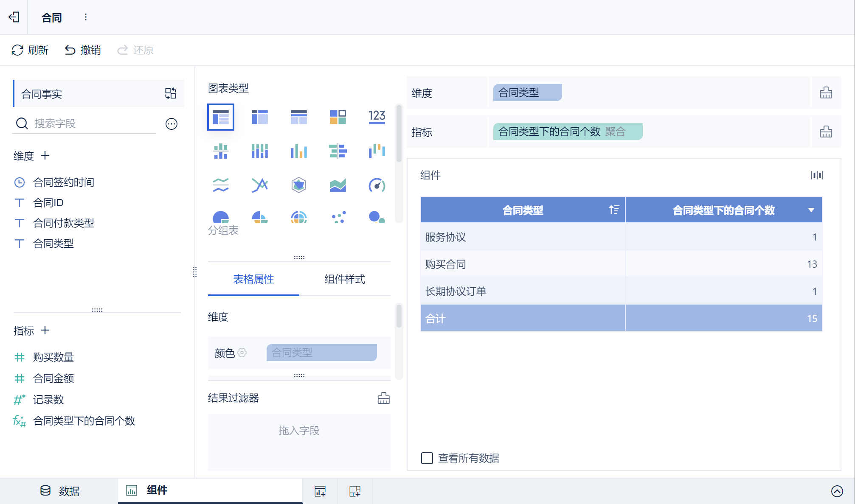This screenshot has width=855, height=504.
Task: Select the KPI 123 indicator card chart
Action: tap(377, 117)
